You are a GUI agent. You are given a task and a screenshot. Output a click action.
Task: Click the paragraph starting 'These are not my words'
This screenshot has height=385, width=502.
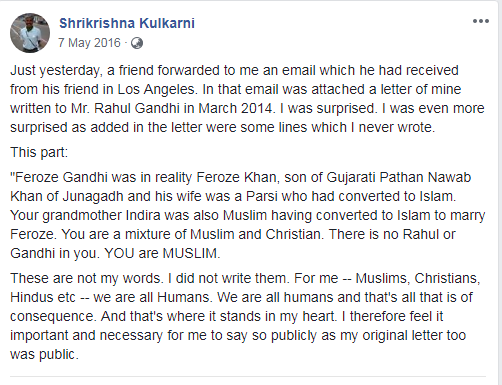pos(245,316)
